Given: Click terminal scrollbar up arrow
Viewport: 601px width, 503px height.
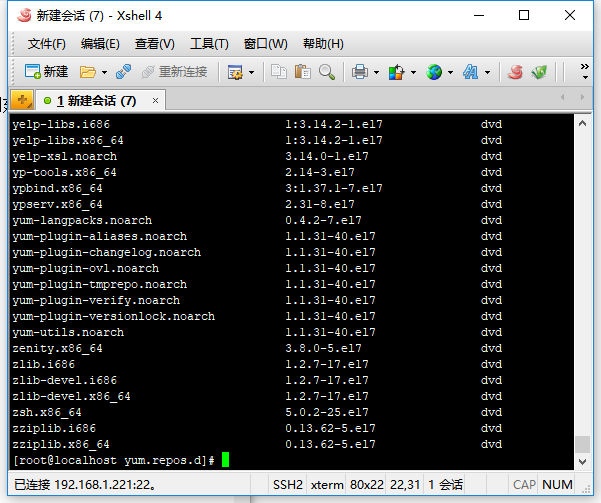Looking at the screenshot, I should pos(583,123).
